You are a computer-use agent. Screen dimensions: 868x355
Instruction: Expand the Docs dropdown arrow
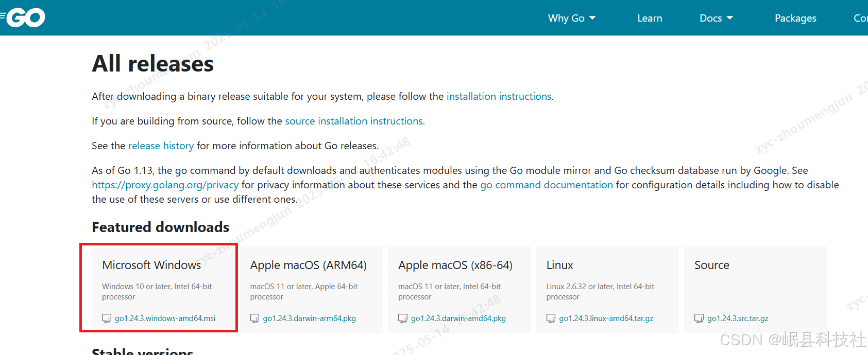click(x=729, y=18)
